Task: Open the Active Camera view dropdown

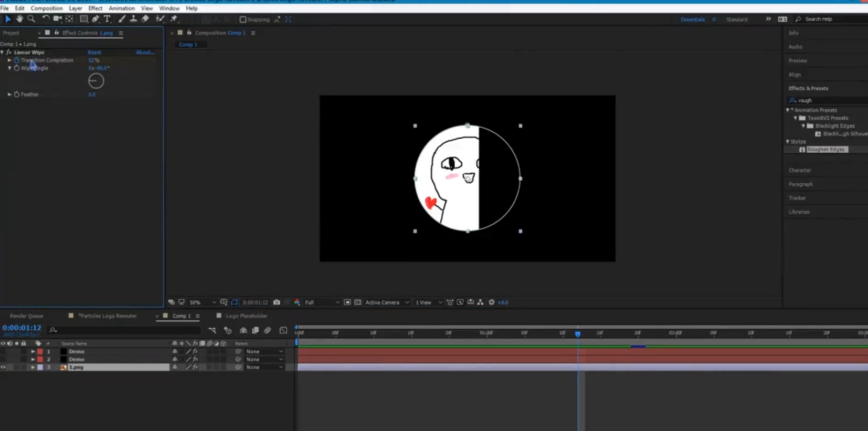Action: coord(387,302)
